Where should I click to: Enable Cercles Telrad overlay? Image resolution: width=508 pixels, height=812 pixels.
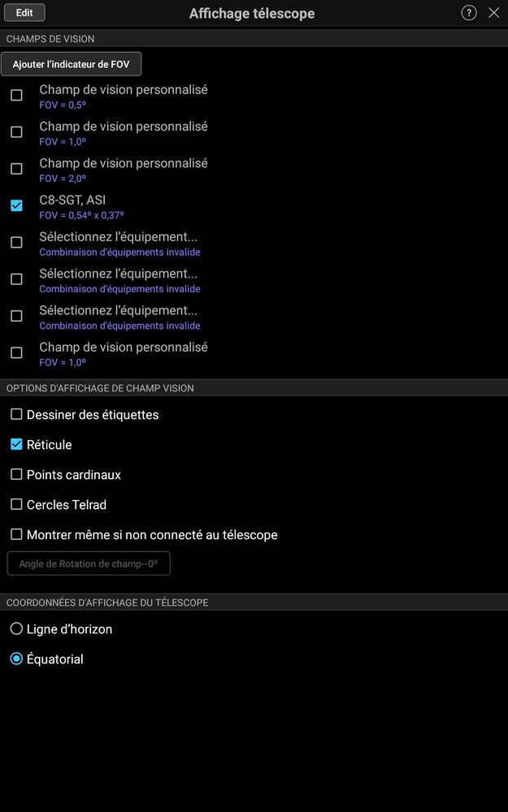pyautogui.click(x=15, y=504)
